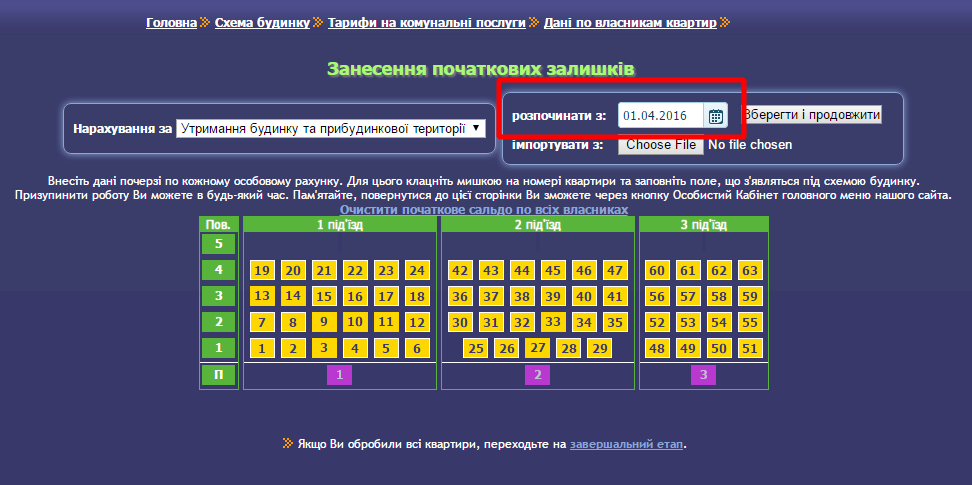Open 'Дані по власникам квартир' menu link
Viewport: 972px width, 485px height.
pos(630,22)
